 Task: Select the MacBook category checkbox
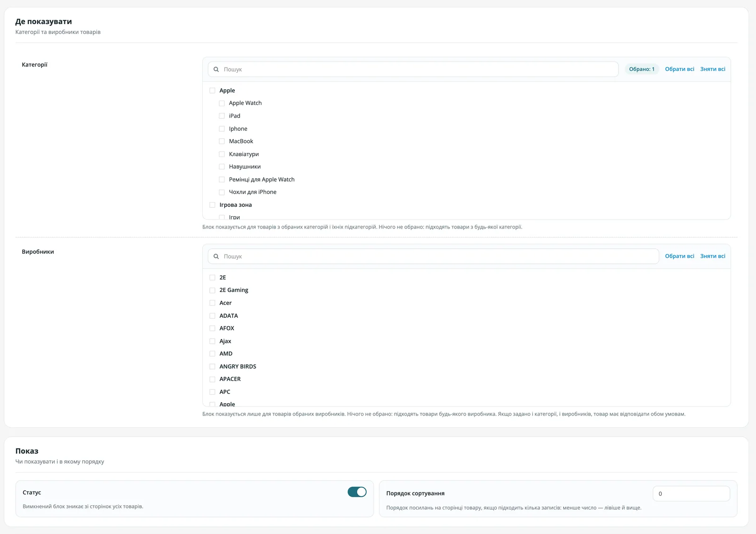tap(222, 141)
